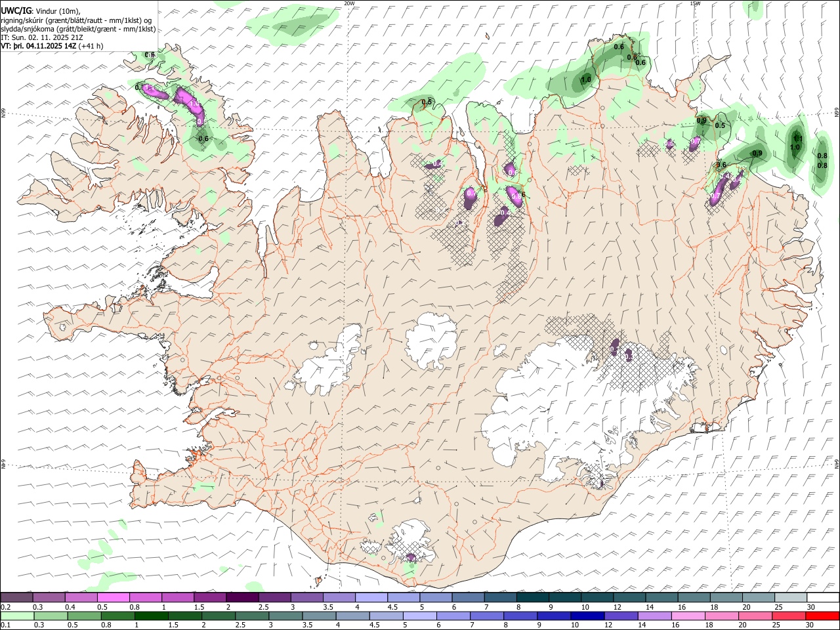Click the 'slydda/snjókoma' legend description line

click(78, 29)
